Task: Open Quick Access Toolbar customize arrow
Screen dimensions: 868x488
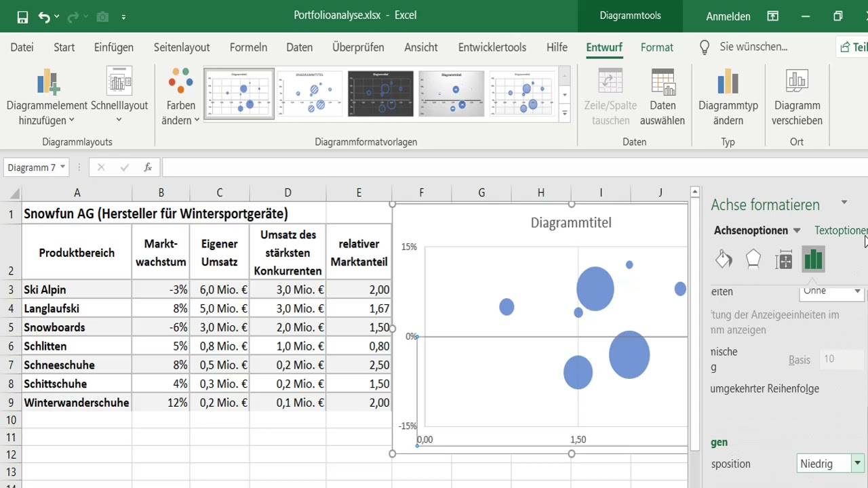Action: pyautogui.click(x=123, y=16)
